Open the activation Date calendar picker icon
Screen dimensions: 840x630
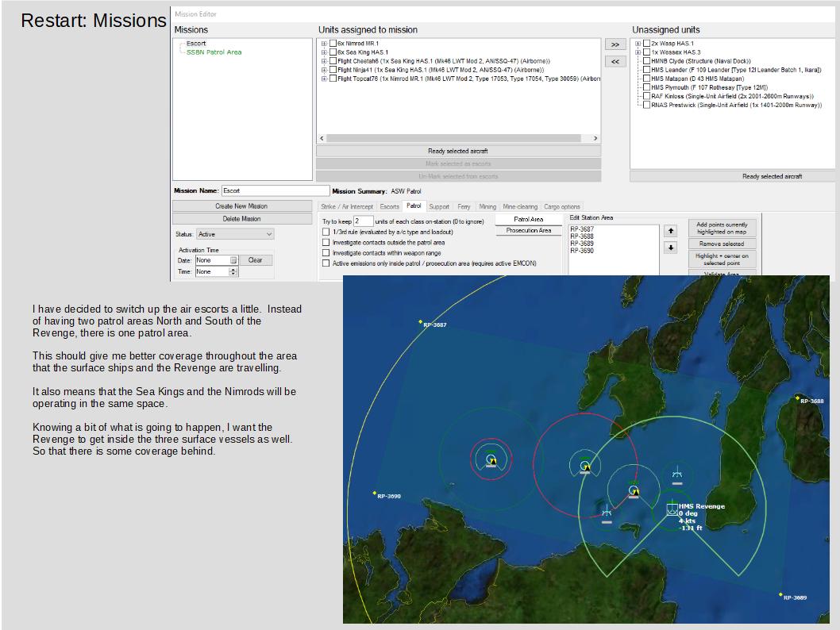click(x=233, y=260)
